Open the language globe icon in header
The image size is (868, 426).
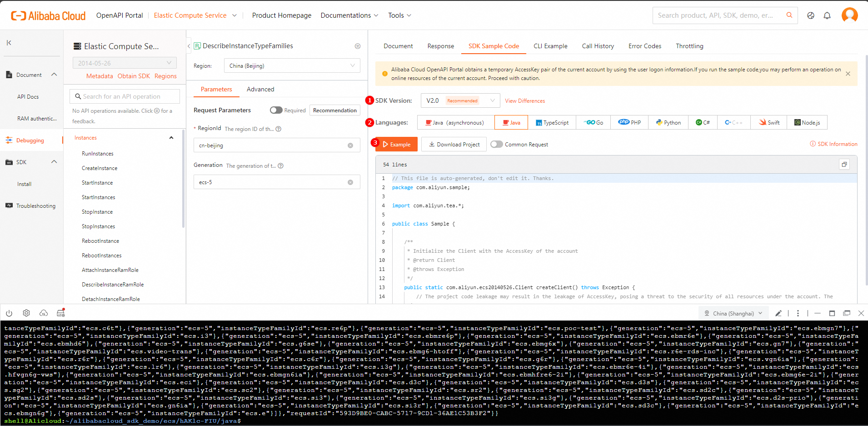coord(811,15)
